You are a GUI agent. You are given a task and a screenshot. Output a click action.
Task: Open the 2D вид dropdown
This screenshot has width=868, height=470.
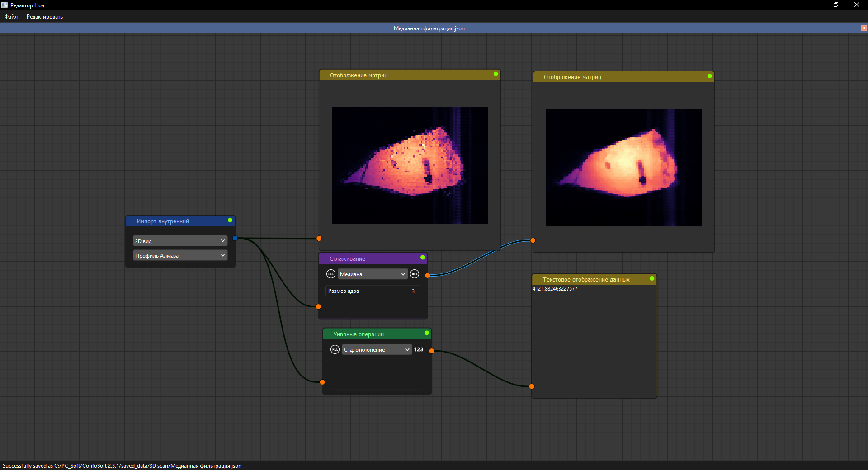coord(180,241)
